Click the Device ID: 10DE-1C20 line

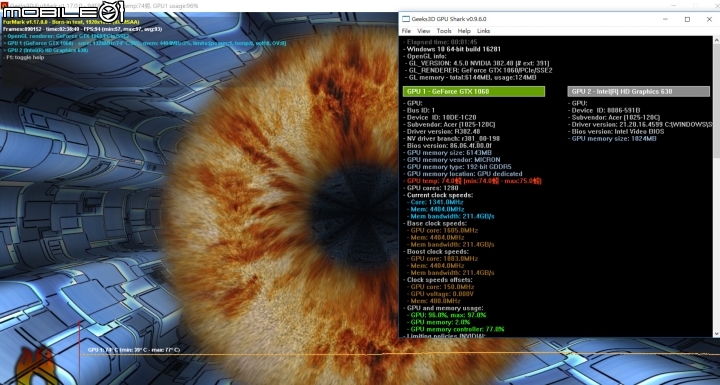[439, 117]
